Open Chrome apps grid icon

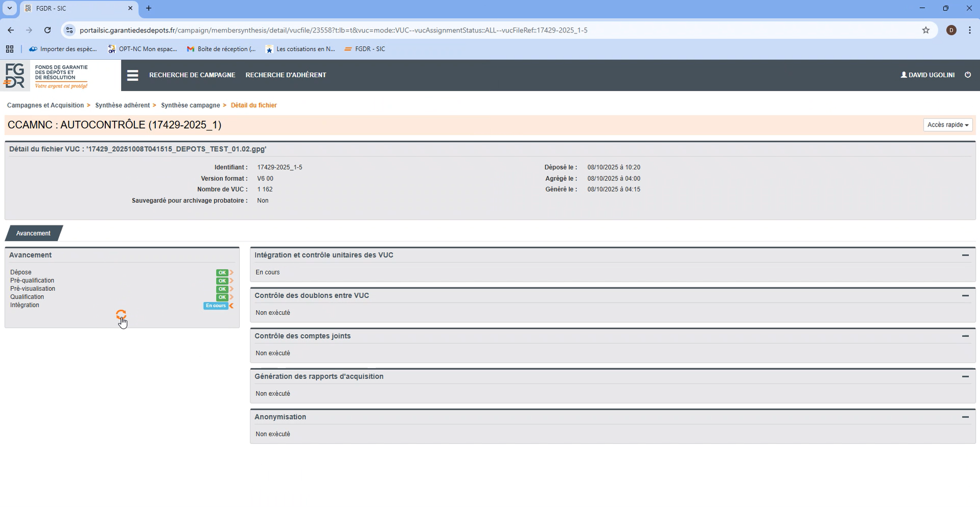coord(10,49)
